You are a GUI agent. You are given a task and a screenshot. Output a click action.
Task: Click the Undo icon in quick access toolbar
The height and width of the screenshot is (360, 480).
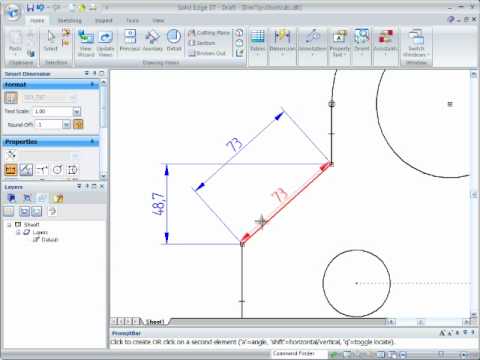point(41,7)
